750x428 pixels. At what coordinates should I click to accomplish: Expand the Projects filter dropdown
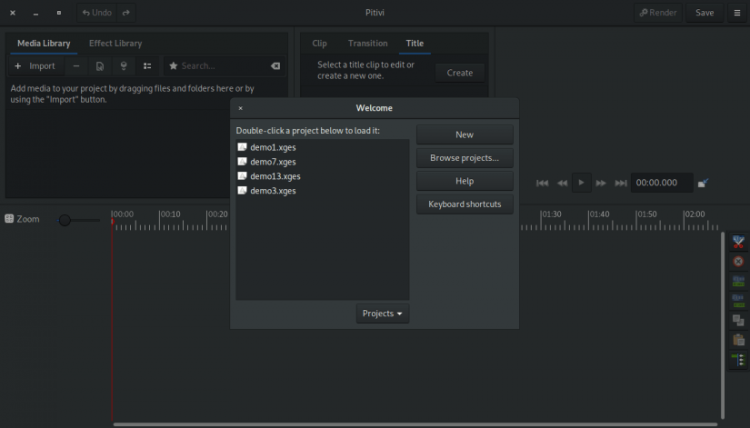[382, 314]
